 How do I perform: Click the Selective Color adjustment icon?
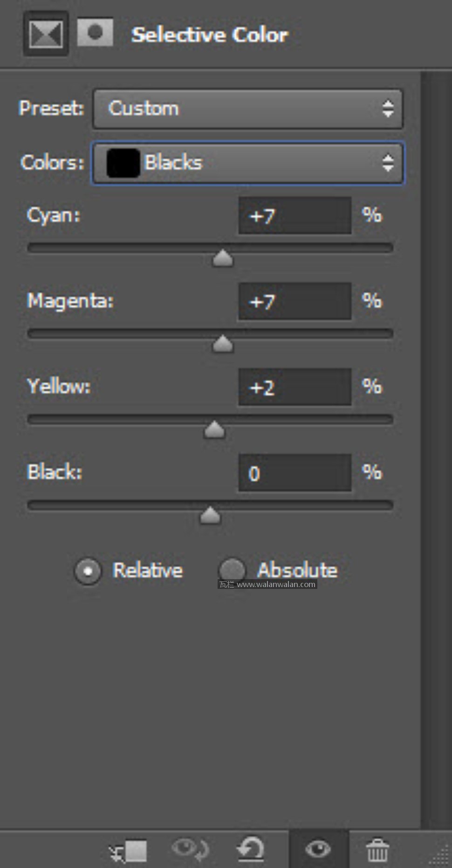pyautogui.click(x=46, y=34)
